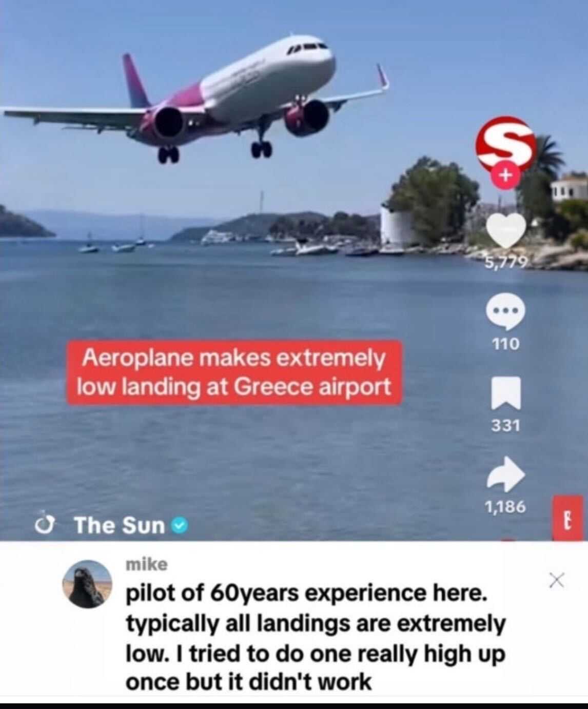Select the pilot of 60years comment text
588x709 pixels.
pyautogui.click(x=316, y=638)
